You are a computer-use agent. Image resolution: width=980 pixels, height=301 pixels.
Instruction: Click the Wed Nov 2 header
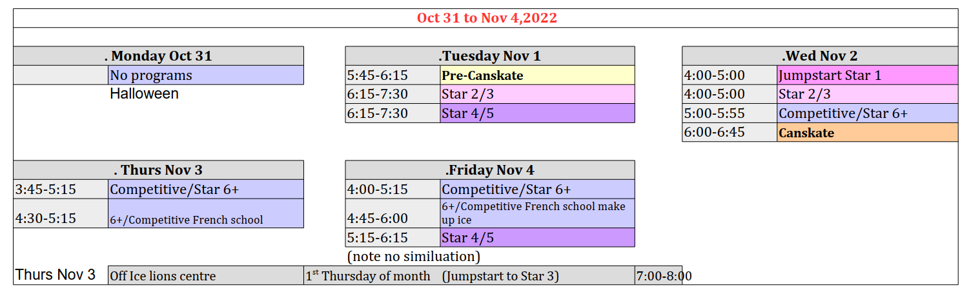[820, 56]
